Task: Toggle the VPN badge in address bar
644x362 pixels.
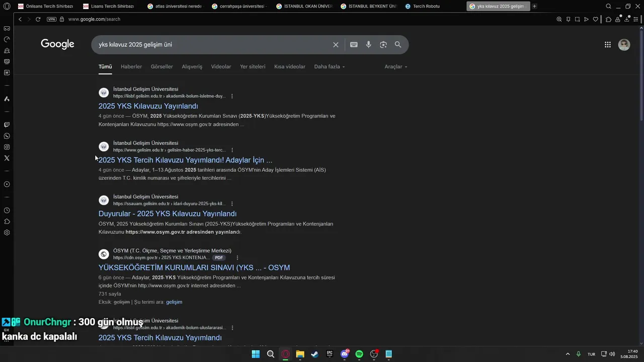Action: click(x=51, y=19)
